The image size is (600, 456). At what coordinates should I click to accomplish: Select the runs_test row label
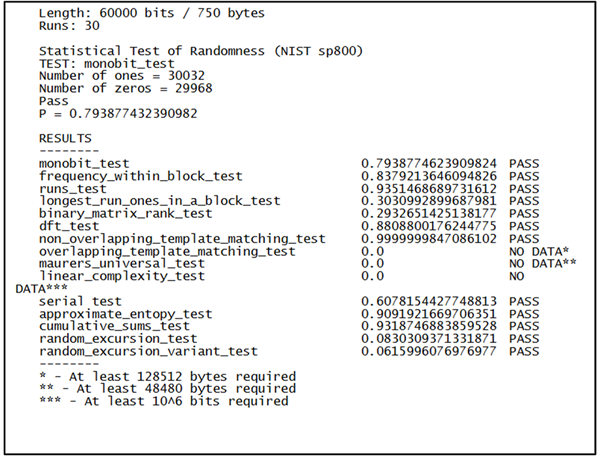click(72, 188)
